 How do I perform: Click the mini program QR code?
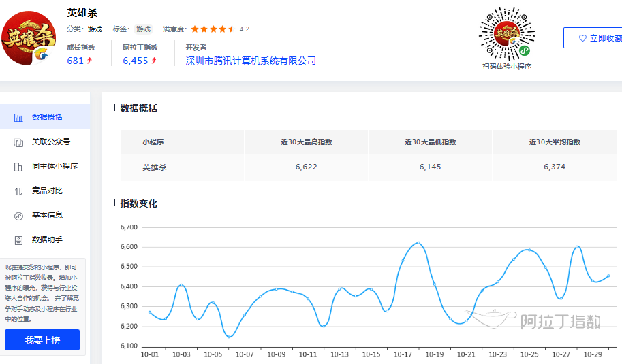[x=507, y=34]
